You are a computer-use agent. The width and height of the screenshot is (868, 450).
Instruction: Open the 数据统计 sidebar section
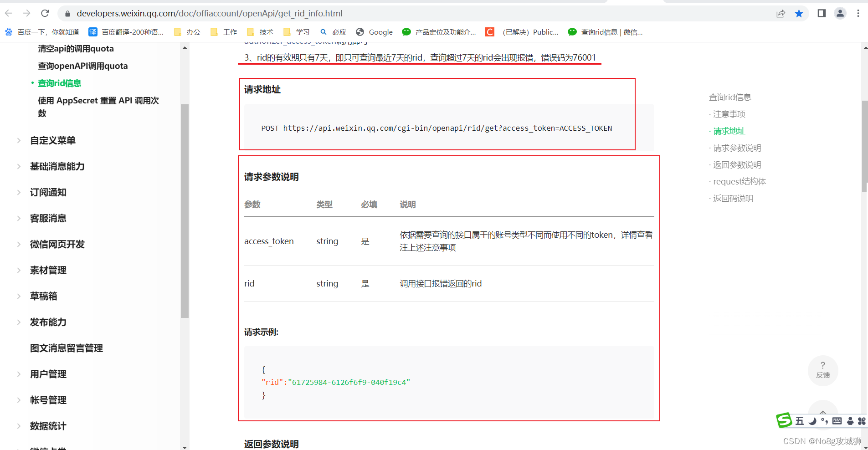click(x=48, y=426)
